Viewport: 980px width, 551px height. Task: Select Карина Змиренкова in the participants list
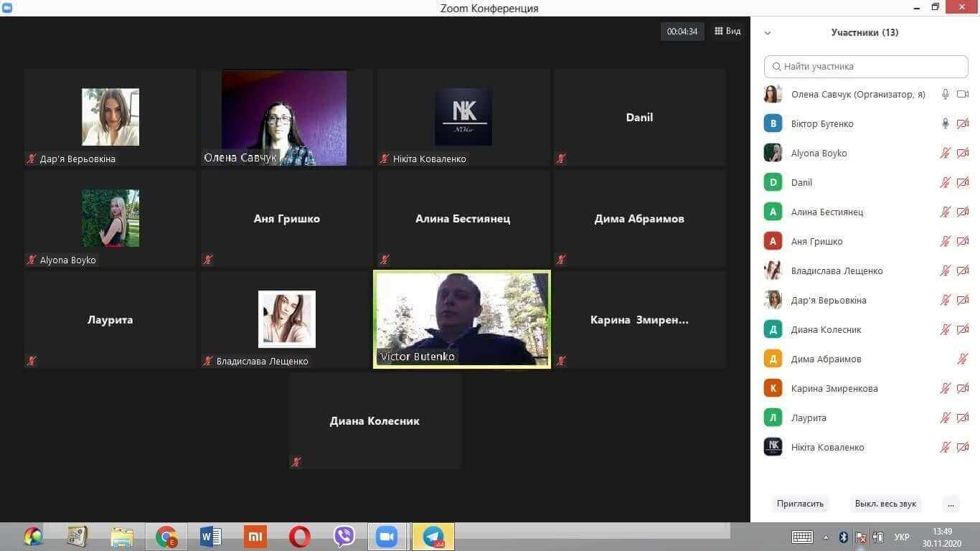[x=834, y=388]
